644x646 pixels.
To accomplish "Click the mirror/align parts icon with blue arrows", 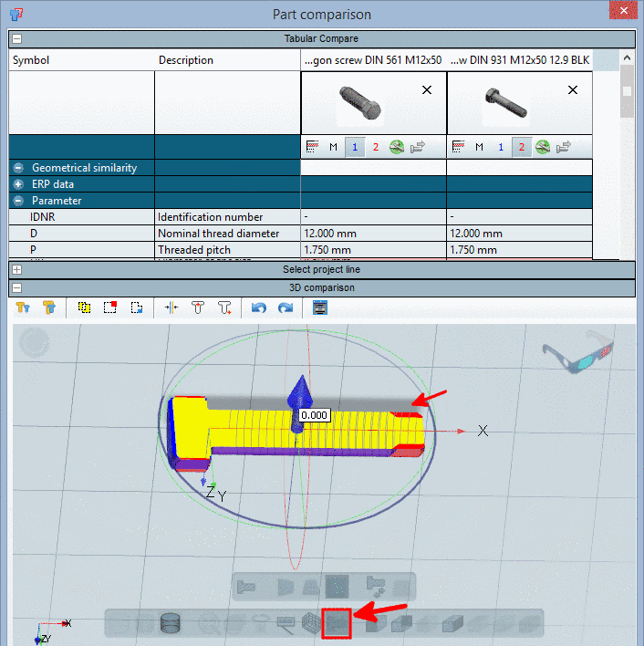I will (x=171, y=308).
